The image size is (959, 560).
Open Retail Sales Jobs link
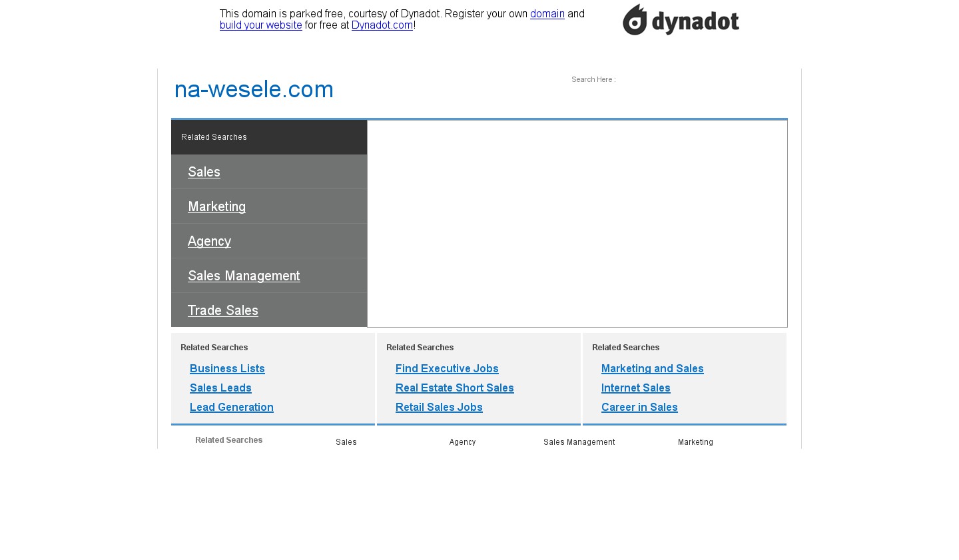pyautogui.click(x=439, y=407)
